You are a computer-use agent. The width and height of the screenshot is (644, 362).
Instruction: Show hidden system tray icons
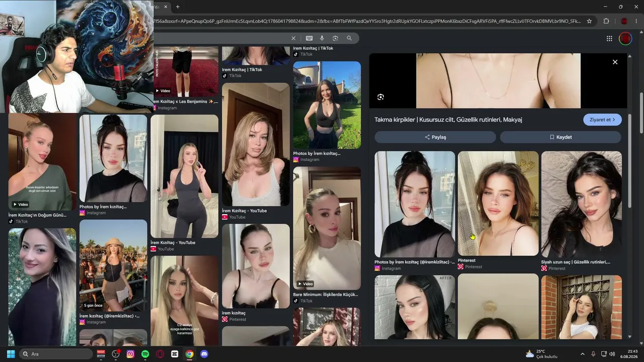point(583,354)
